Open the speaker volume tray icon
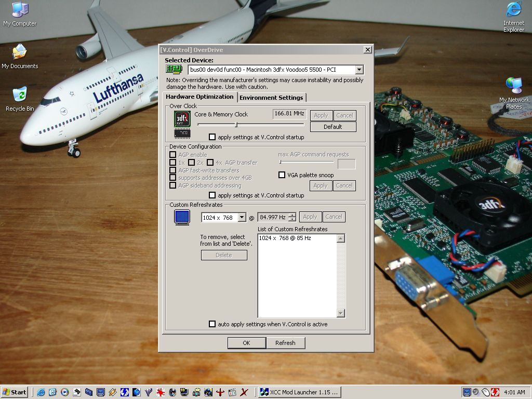The height and width of the screenshot is (399, 532). pyautogui.click(x=476, y=392)
